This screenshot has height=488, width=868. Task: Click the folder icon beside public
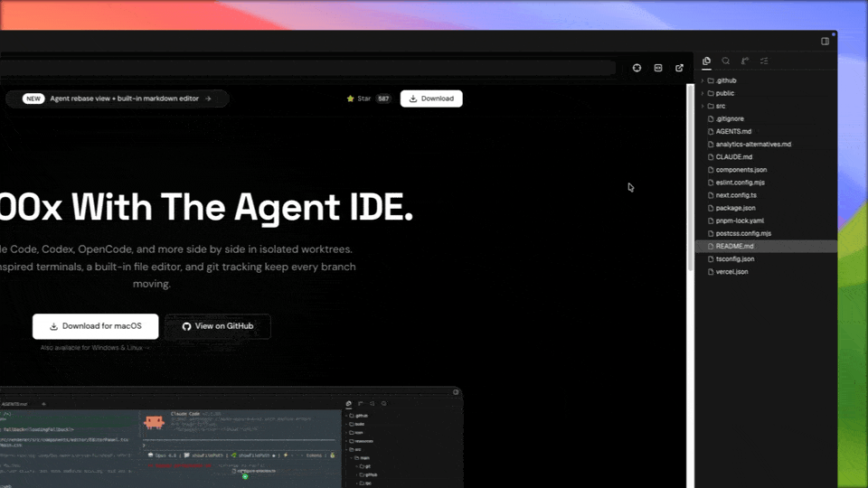coord(711,93)
